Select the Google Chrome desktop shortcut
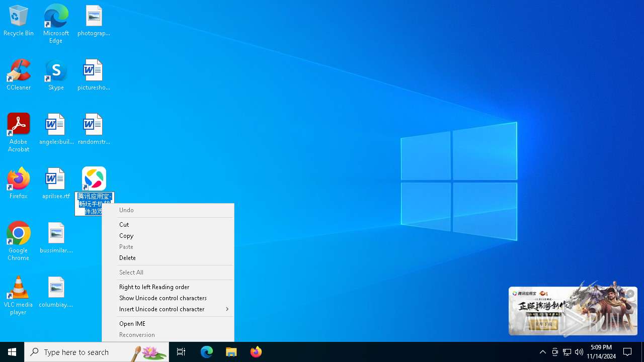The image size is (644, 362). pyautogui.click(x=19, y=241)
